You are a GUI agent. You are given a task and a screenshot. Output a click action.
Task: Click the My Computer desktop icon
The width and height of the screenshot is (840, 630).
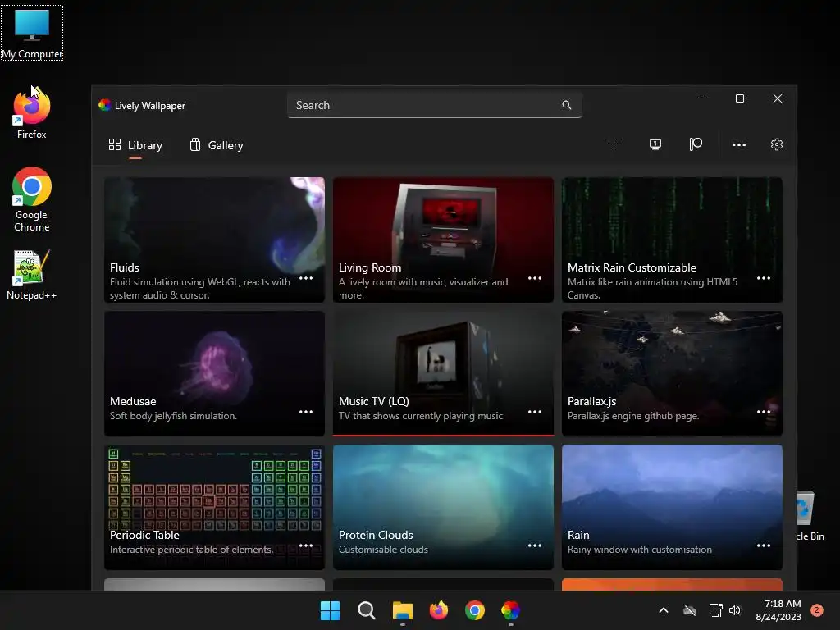tap(32, 33)
